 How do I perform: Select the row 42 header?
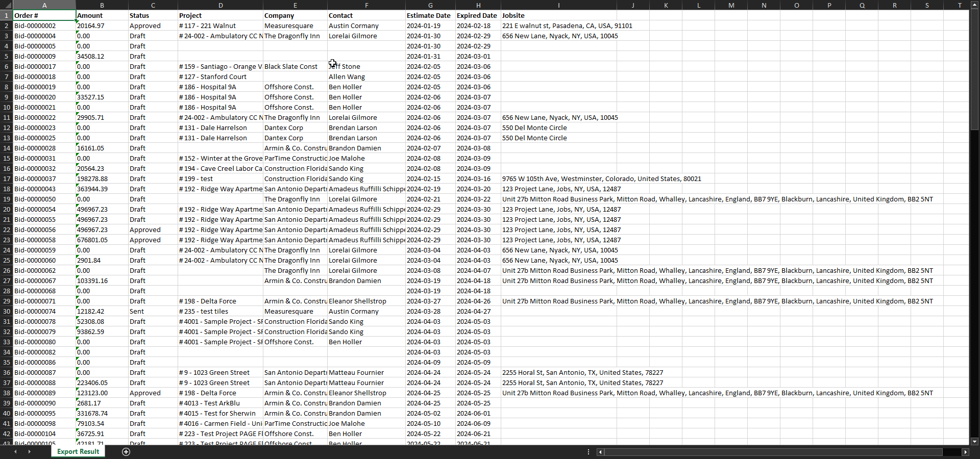[6, 433]
